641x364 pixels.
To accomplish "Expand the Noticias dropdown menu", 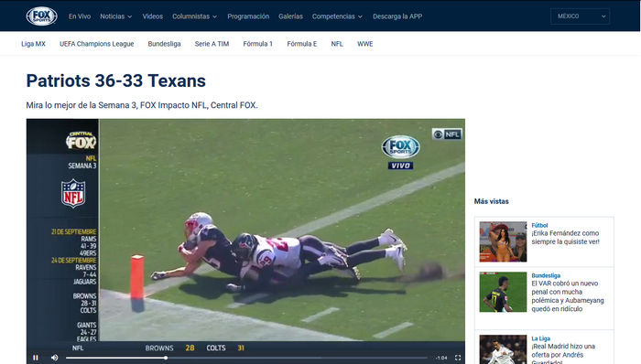I will pos(116,16).
